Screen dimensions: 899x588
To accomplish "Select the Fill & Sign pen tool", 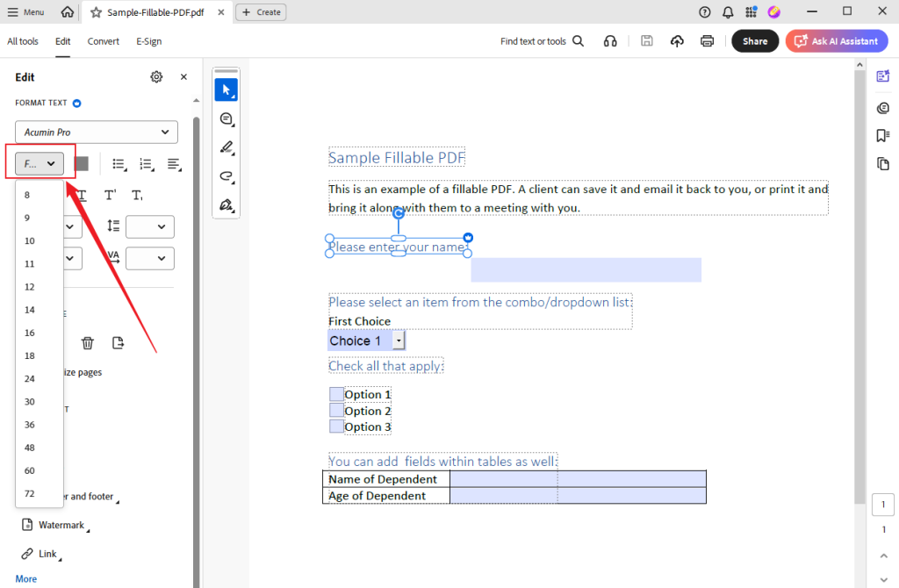I will (226, 205).
